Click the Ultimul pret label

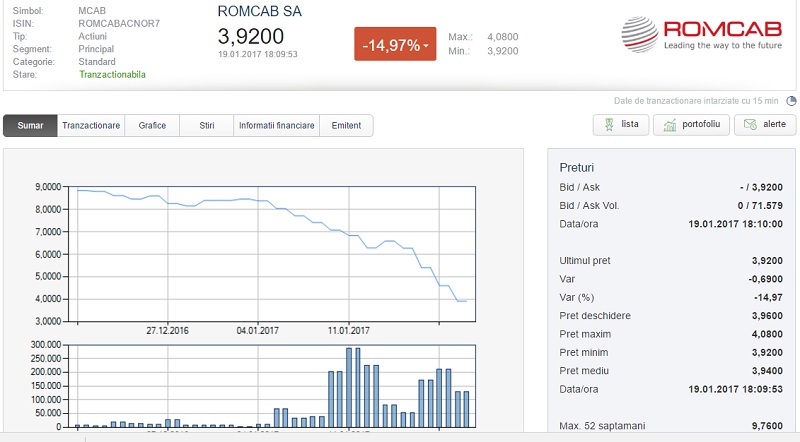[585, 261]
